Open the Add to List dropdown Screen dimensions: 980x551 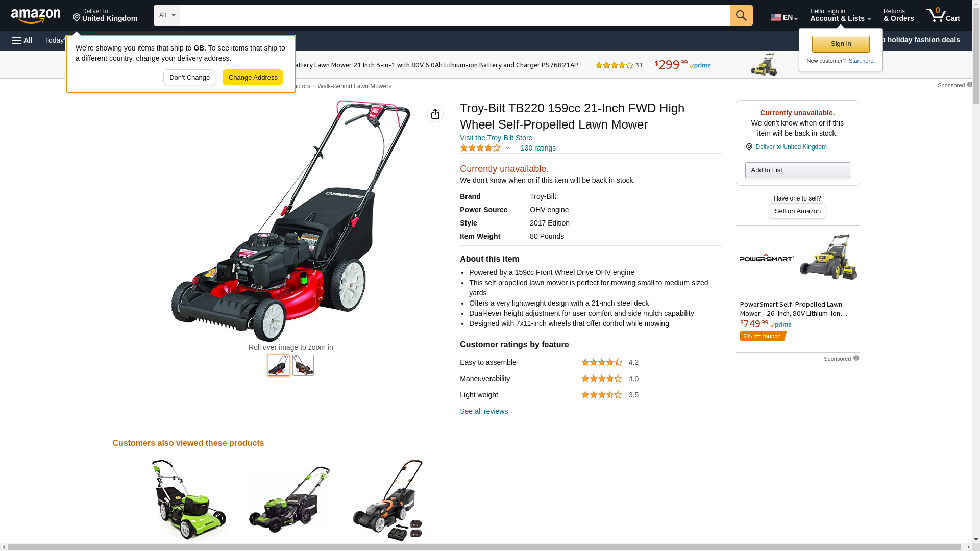tap(797, 170)
